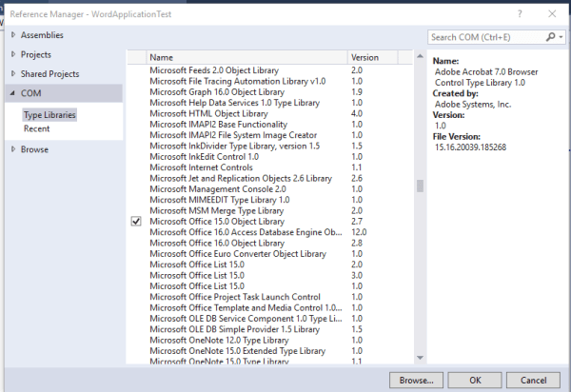Select Microsoft MSM Merge Type Library
Screen dimensions: 571x392
click(x=270, y=210)
